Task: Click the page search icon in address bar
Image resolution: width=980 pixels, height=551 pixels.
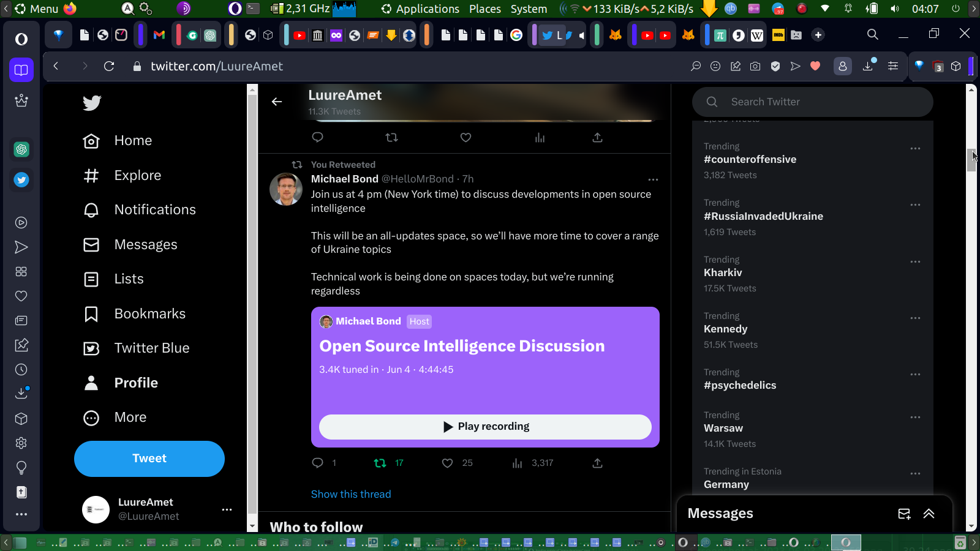Action: click(x=696, y=66)
